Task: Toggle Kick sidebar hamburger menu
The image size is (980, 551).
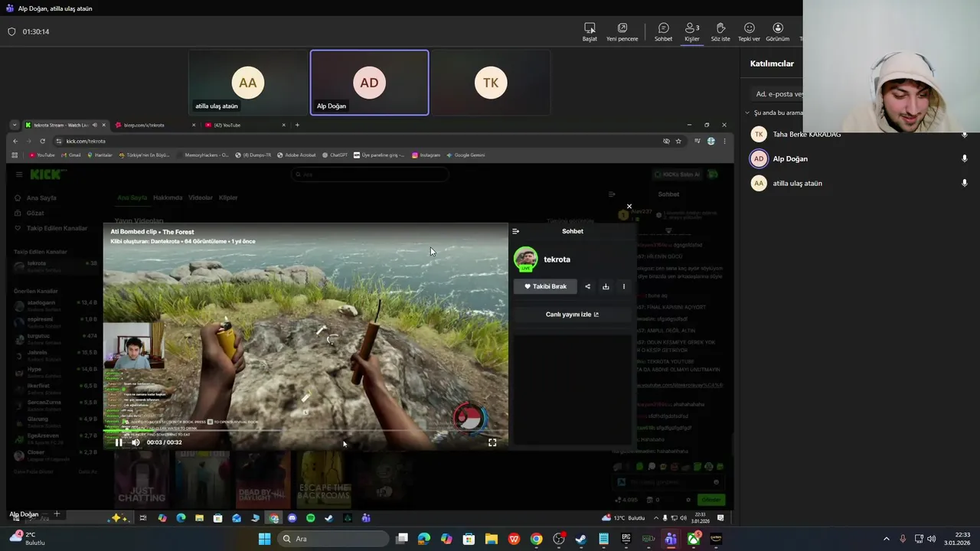Action: click(x=19, y=174)
